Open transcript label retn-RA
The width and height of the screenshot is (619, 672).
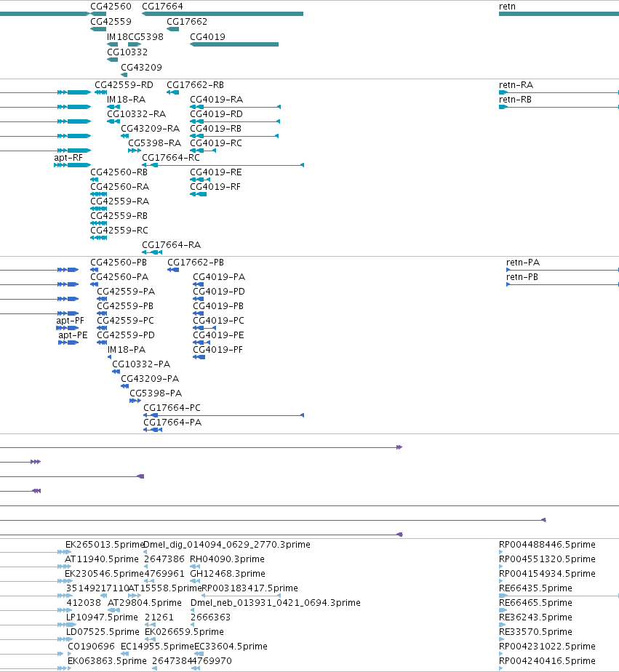pyautogui.click(x=516, y=85)
